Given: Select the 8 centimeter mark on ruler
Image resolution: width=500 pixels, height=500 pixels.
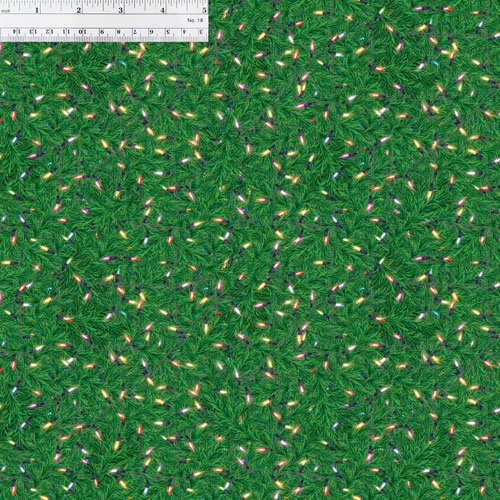Looking at the screenshot, I should point(118,32).
